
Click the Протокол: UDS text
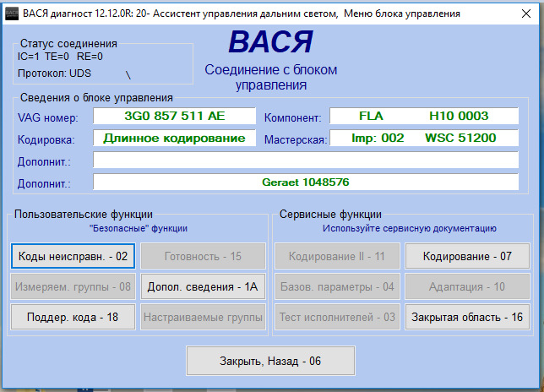pyautogui.click(x=54, y=73)
